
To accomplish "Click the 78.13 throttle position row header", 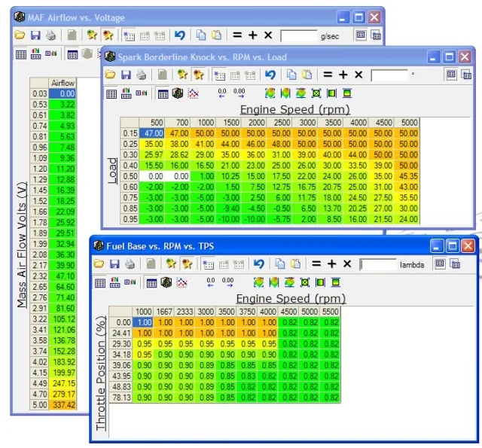I will click(120, 397).
